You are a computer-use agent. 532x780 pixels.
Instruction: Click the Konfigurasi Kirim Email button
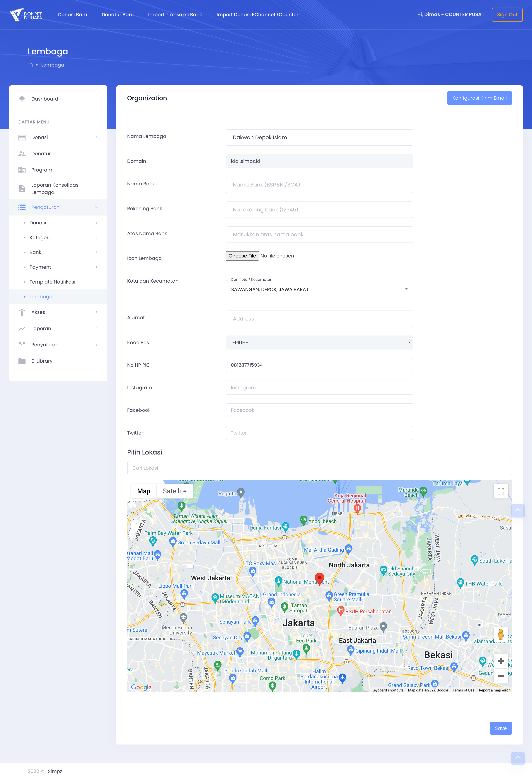(479, 98)
